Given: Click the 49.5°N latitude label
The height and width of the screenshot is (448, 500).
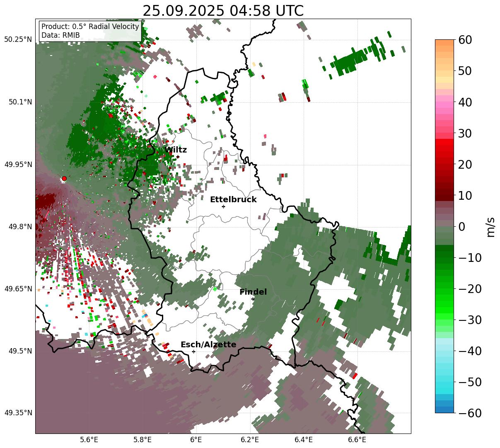Looking at the screenshot, I should tap(20, 351).
